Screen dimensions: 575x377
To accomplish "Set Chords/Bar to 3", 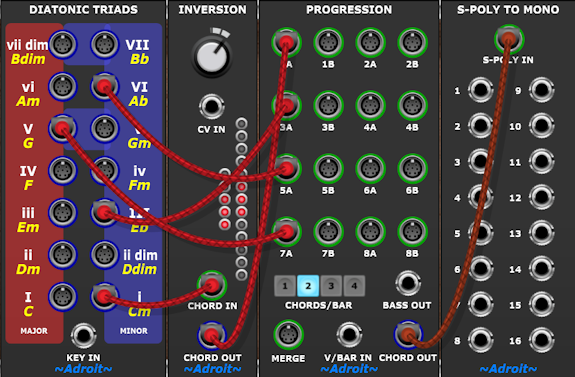I will [x=331, y=286].
